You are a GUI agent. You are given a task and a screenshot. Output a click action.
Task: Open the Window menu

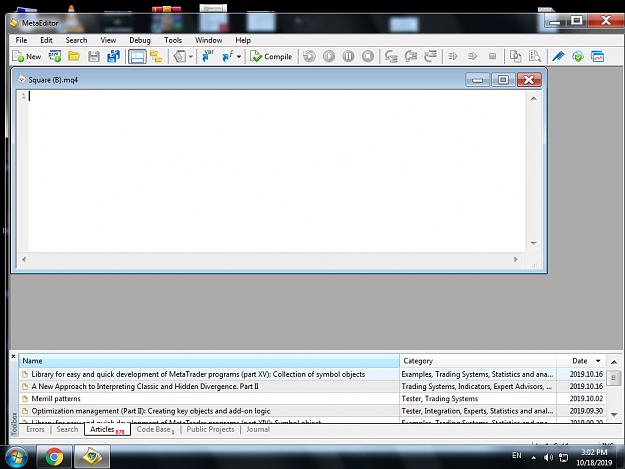[x=208, y=40]
